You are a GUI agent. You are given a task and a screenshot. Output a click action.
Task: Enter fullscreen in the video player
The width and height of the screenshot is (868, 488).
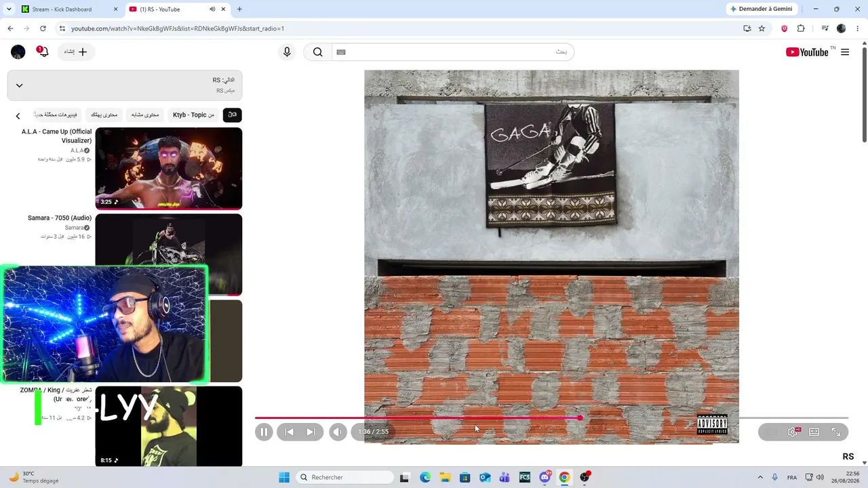click(x=836, y=432)
